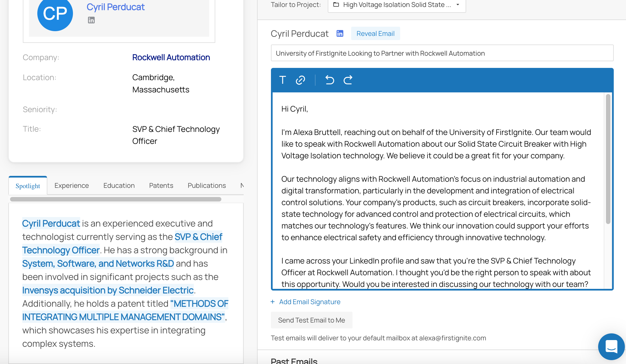Click the redo arrow icon
Image resolution: width=626 pixels, height=364 pixels.
(348, 80)
